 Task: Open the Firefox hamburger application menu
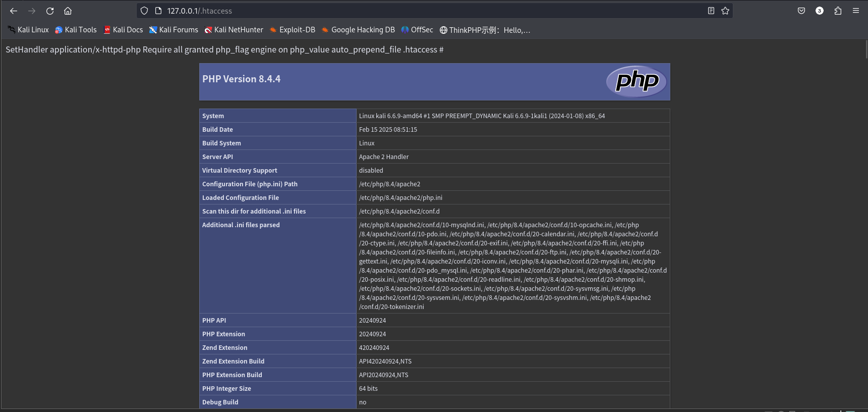click(856, 11)
